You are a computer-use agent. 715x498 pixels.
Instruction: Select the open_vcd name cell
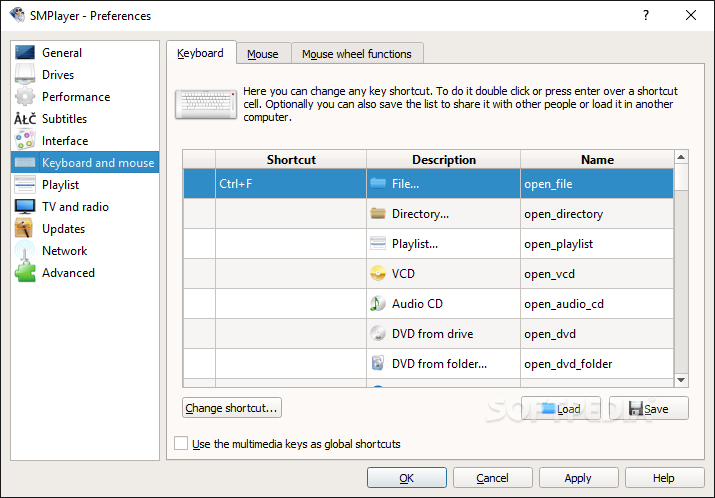pyautogui.click(x=597, y=274)
